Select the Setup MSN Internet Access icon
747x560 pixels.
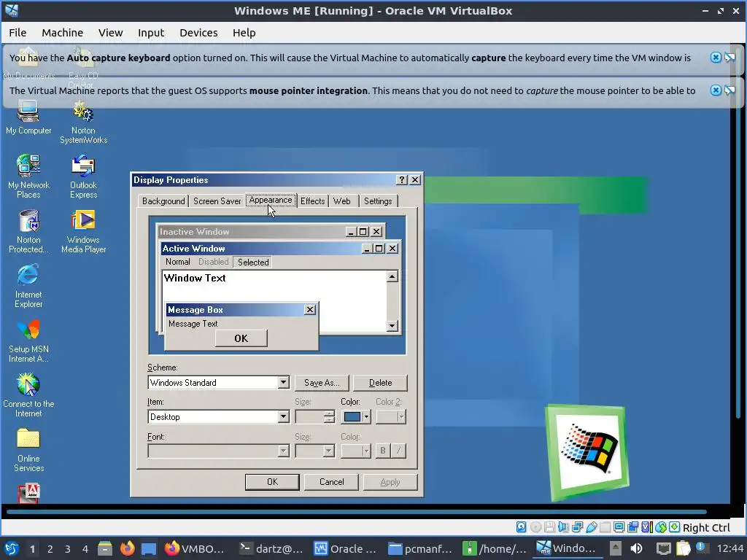28,341
